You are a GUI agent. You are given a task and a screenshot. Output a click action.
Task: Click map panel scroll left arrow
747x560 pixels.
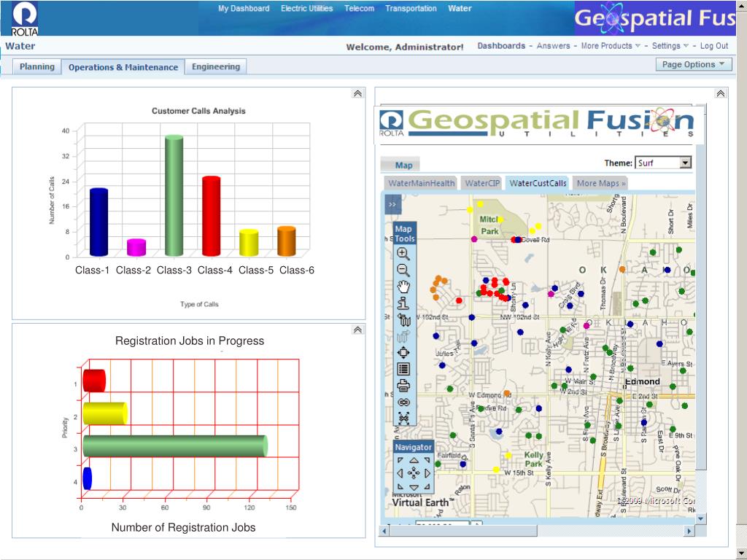[x=384, y=531]
